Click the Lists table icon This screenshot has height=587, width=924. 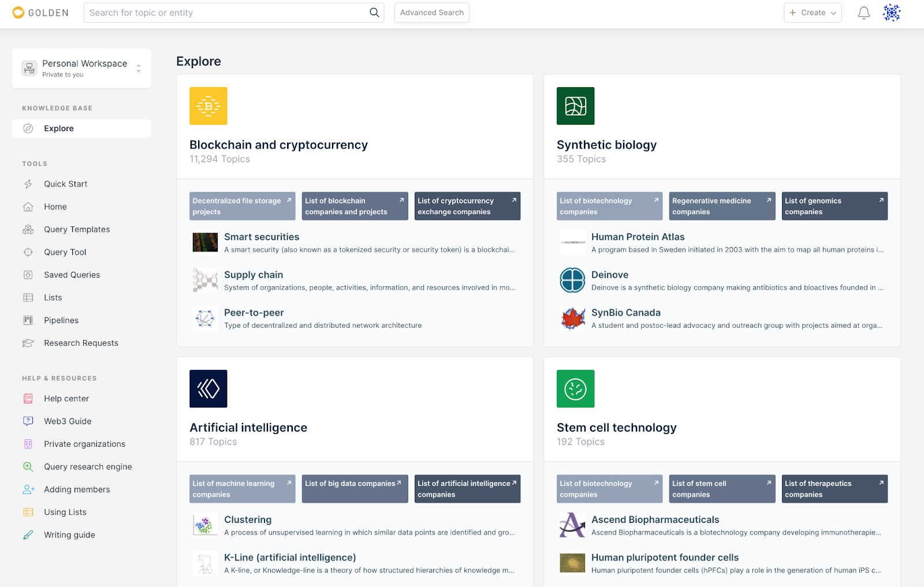click(28, 298)
